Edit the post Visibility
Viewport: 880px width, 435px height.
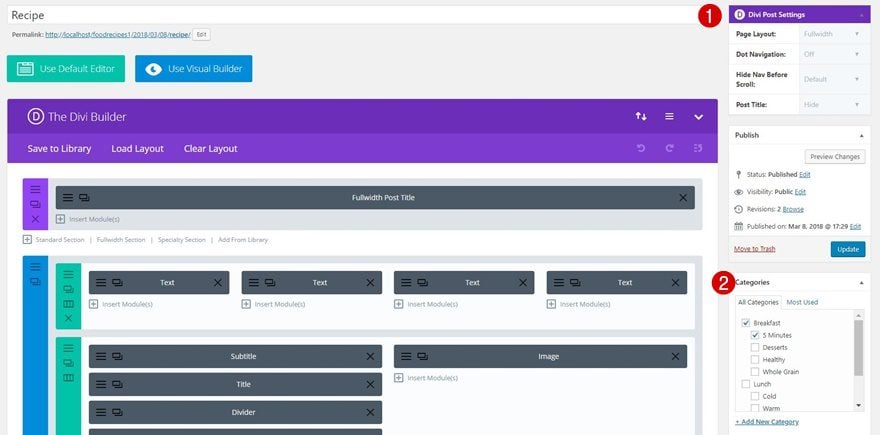click(x=800, y=192)
